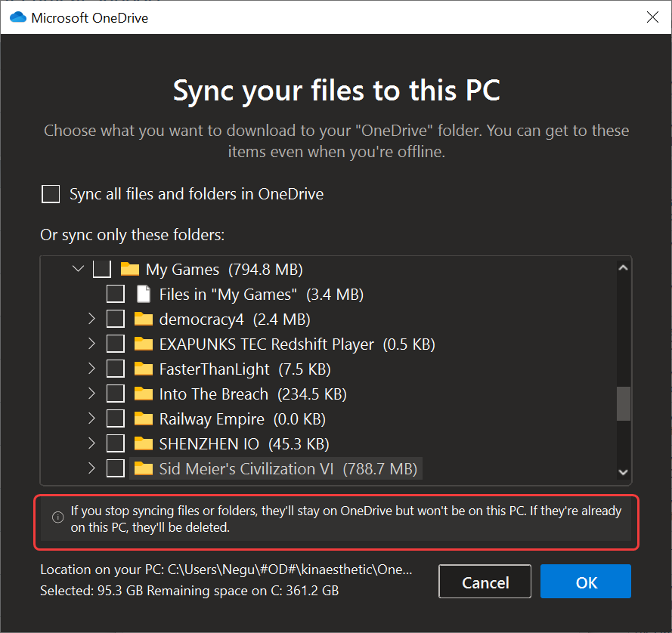
Task: Enable Sync all files and folders in OneDrive
Action: click(51, 194)
